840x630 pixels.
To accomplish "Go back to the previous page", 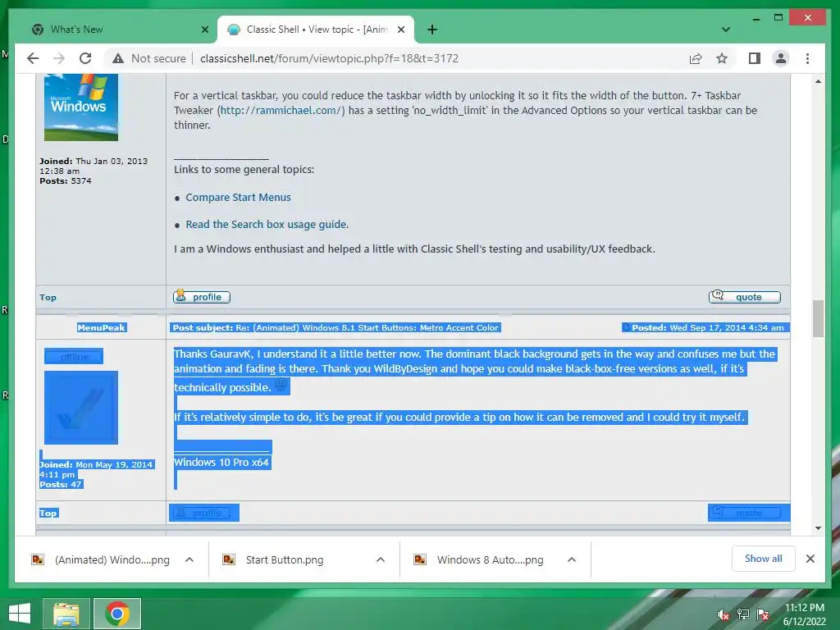I will click(33, 58).
